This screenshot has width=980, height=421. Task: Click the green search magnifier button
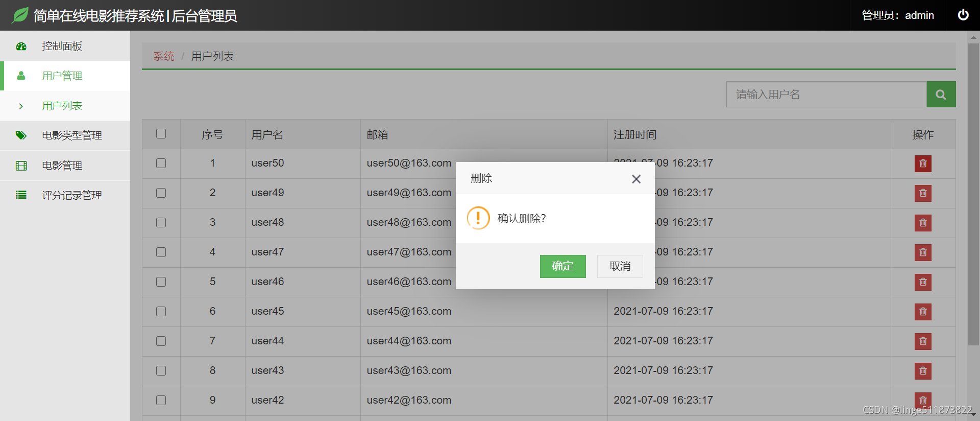point(941,95)
